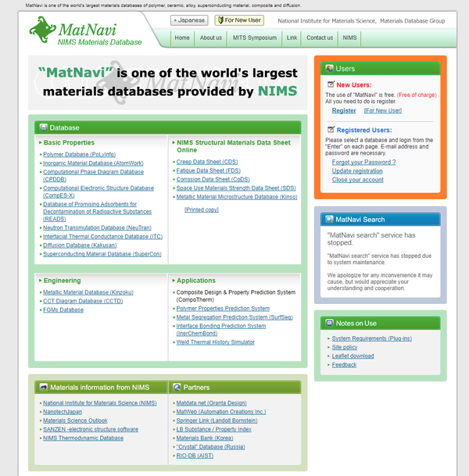Open the [For New User] link in Users panel
The image size is (469, 476).
coord(383,110)
